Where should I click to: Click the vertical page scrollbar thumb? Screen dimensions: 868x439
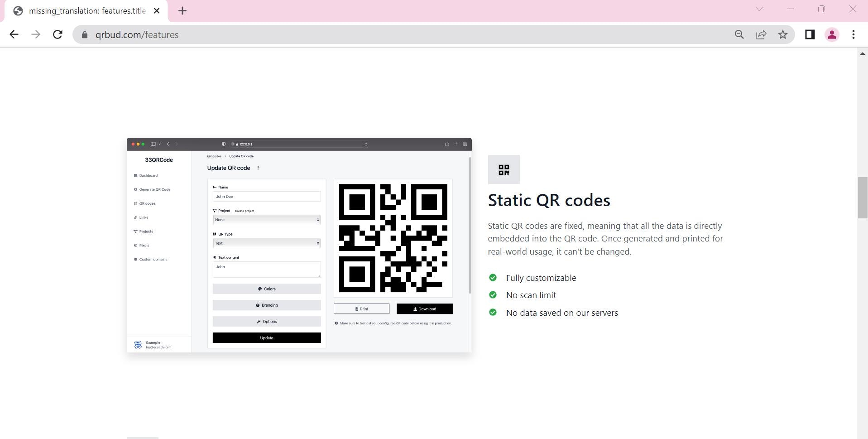click(x=862, y=198)
